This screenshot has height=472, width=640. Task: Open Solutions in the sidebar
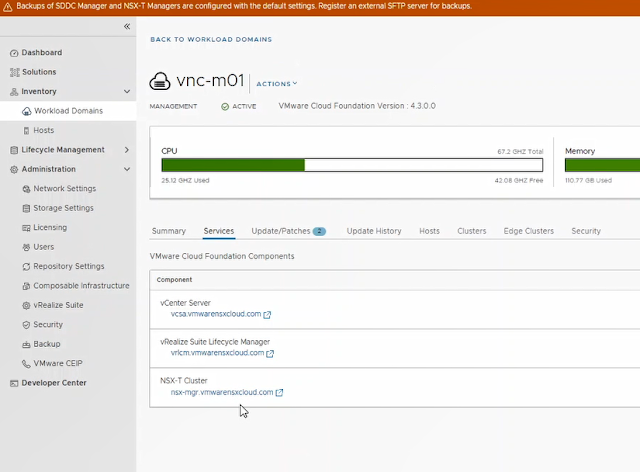coord(39,72)
